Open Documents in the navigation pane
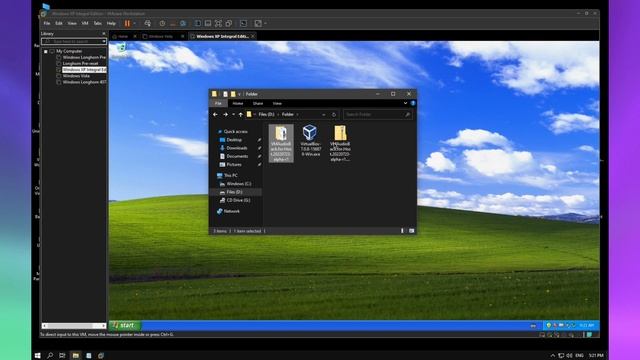This screenshot has width=640, height=360. (237, 156)
